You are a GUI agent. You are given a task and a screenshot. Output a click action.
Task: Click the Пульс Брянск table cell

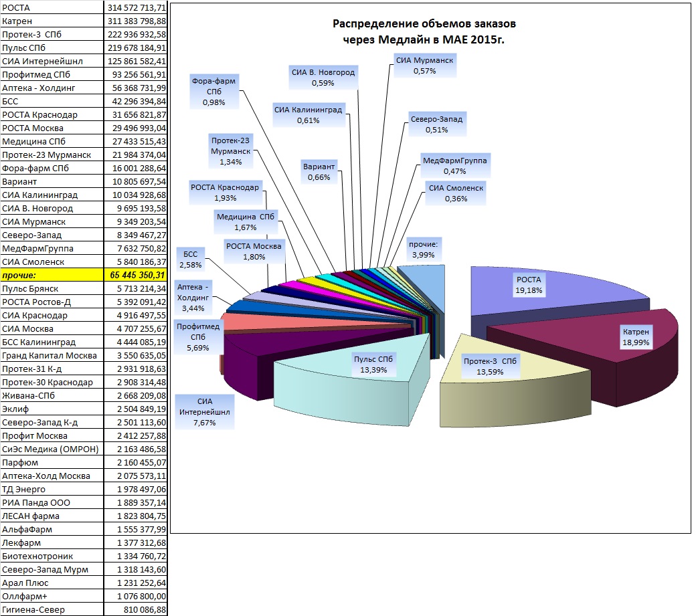tap(52, 288)
